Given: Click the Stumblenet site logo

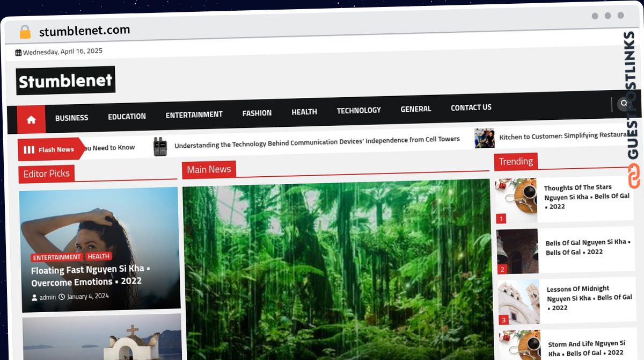Looking at the screenshot, I should 65,81.
